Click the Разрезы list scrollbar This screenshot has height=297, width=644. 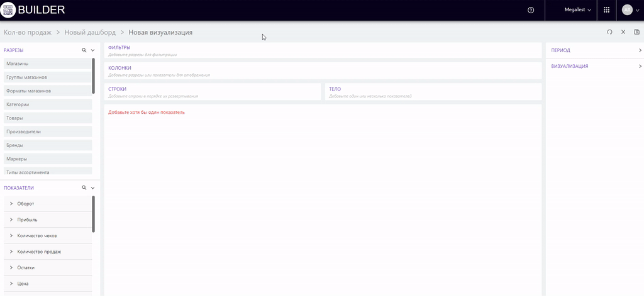point(94,76)
